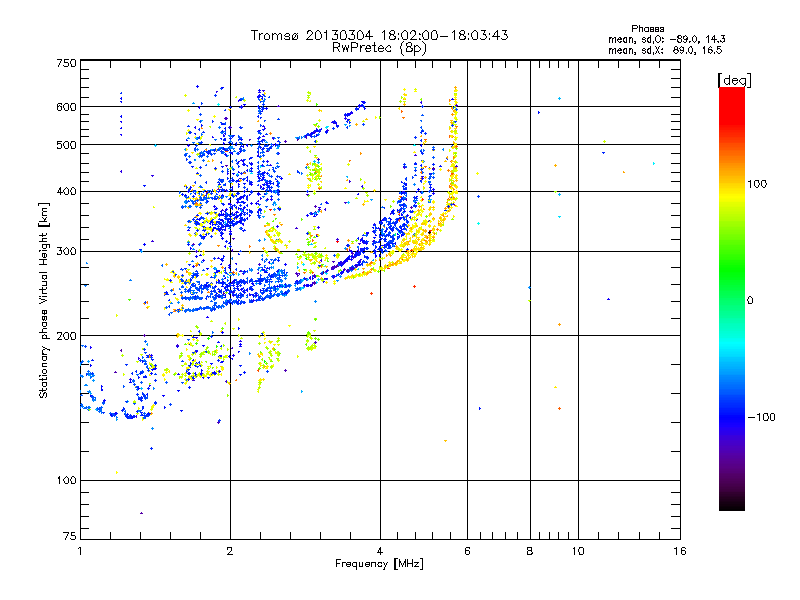Click the plot title "Tromsø 20130304 18:02:00-18:03:43"
The width and height of the screenshot is (800, 600).
pyautogui.click(x=379, y=35)
